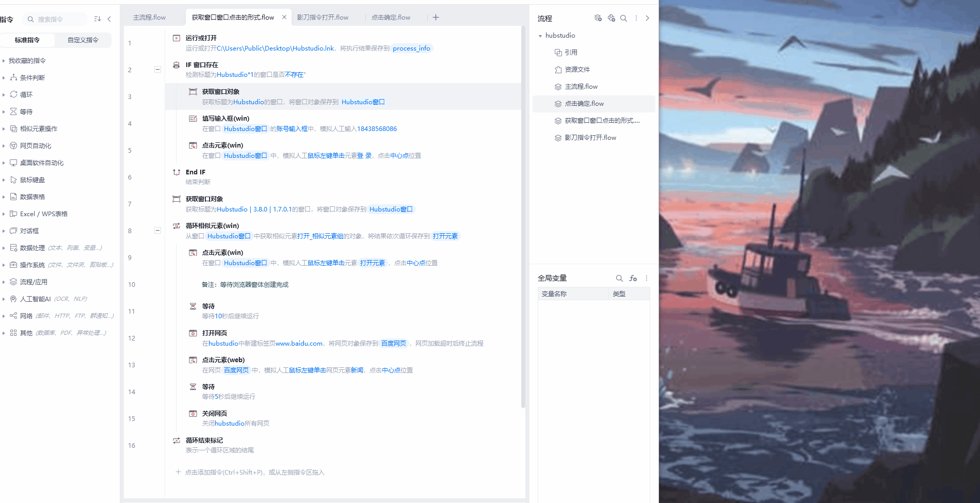The image size is (980, 503).
Task: Open the more options menu in 流程 header
Action: (636, 18)
